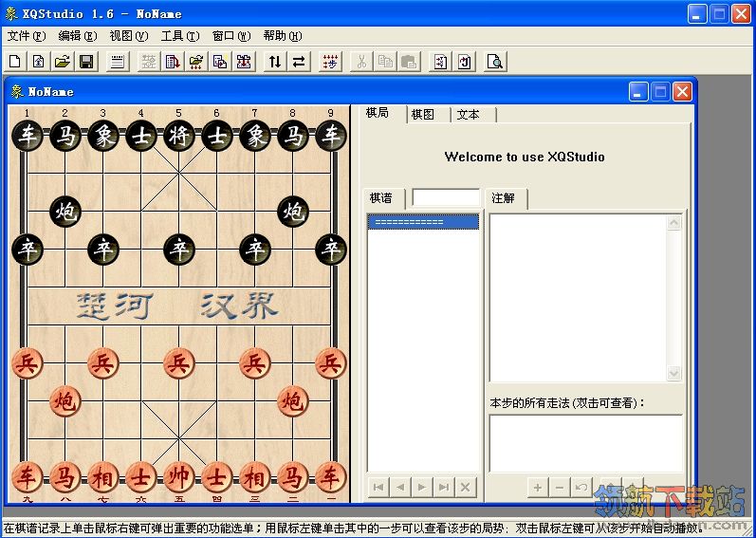Select the black 将 general piece

coord(179,136)
